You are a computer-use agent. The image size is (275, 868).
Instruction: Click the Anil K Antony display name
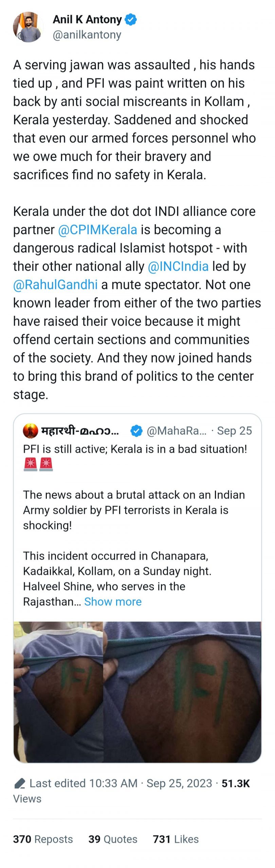[x=87, y=20]
